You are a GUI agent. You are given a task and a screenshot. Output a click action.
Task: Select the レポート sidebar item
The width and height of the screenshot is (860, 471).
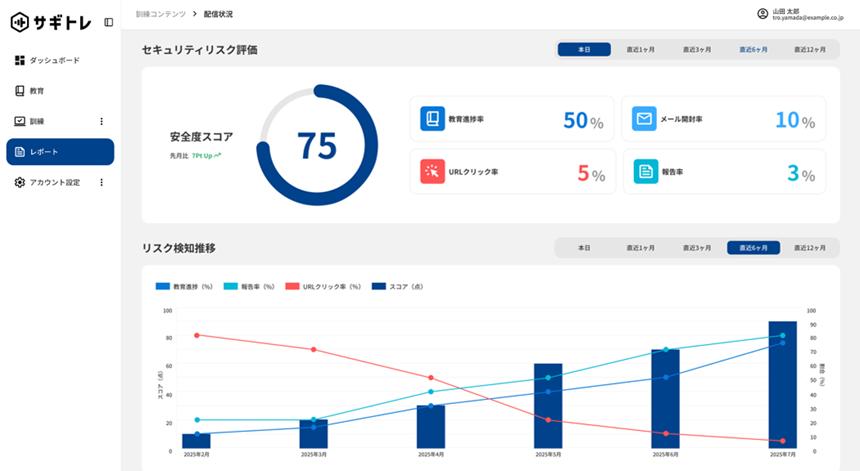point(60,152)
